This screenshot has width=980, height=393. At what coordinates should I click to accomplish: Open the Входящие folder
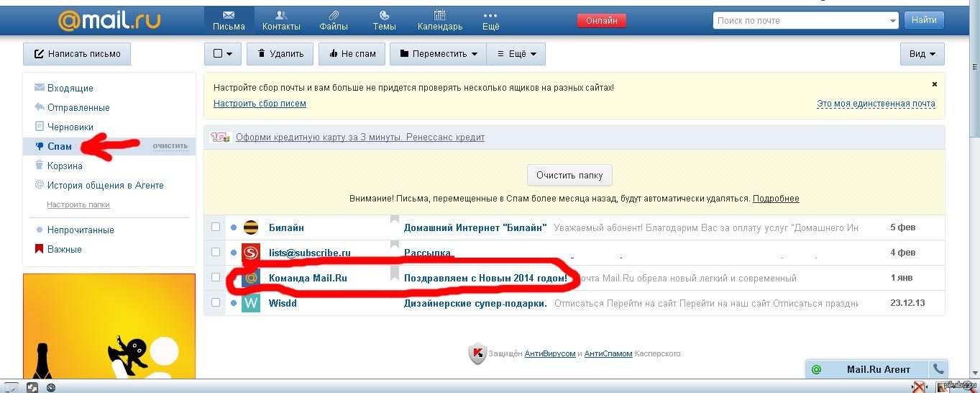click(x=70, y=88)
